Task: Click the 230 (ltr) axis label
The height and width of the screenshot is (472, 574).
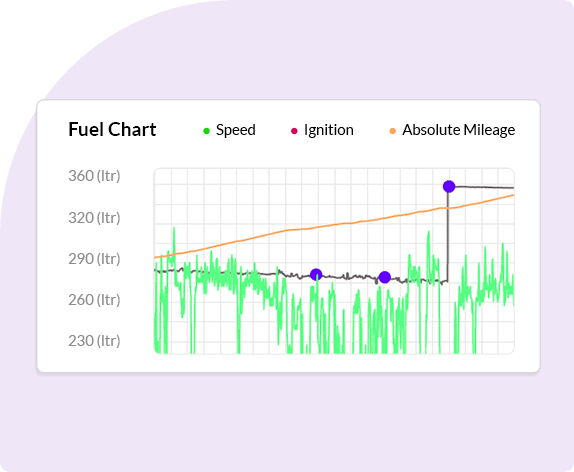Action: point(94,341)
